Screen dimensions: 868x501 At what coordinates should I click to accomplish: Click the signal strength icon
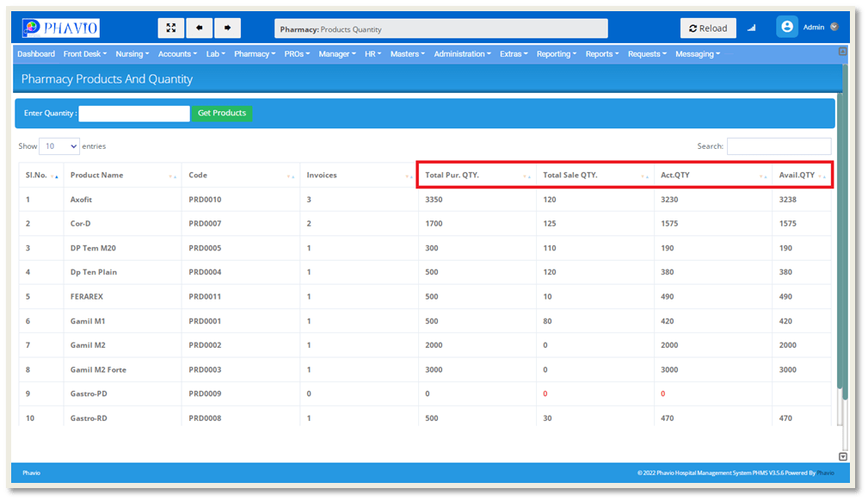click(x=751, y=28)
